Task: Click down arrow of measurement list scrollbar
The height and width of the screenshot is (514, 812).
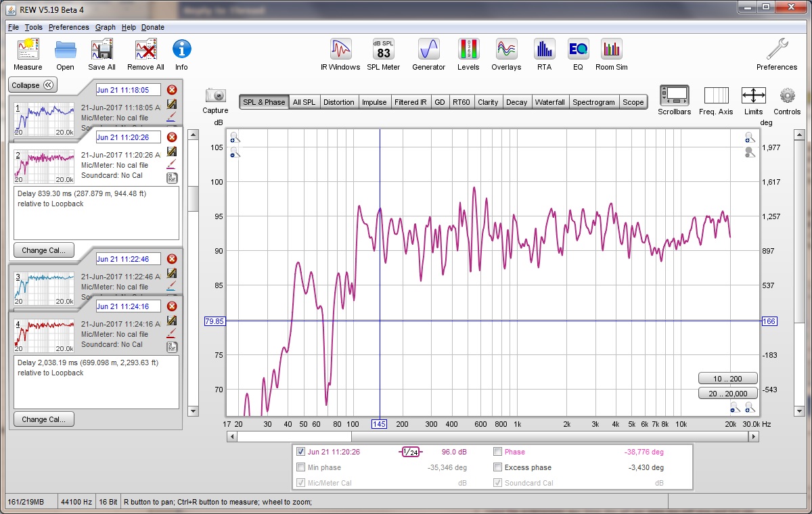Action: [193, 411]
